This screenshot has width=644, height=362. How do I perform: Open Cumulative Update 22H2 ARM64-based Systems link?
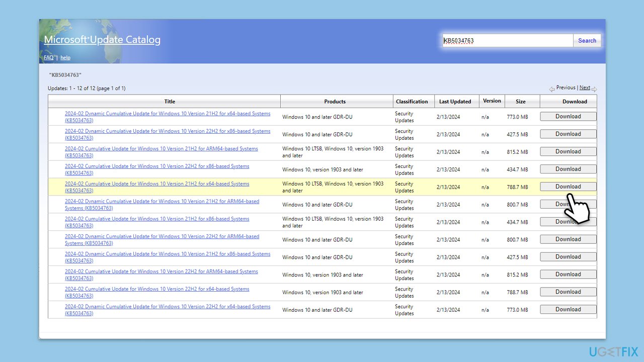point(162,275)
